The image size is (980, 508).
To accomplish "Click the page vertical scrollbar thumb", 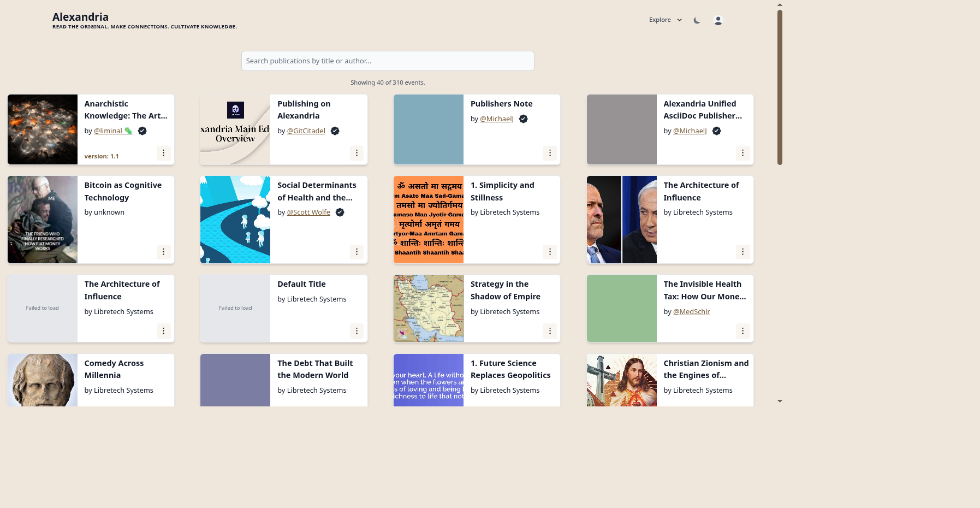I will (x=780, y=87).
